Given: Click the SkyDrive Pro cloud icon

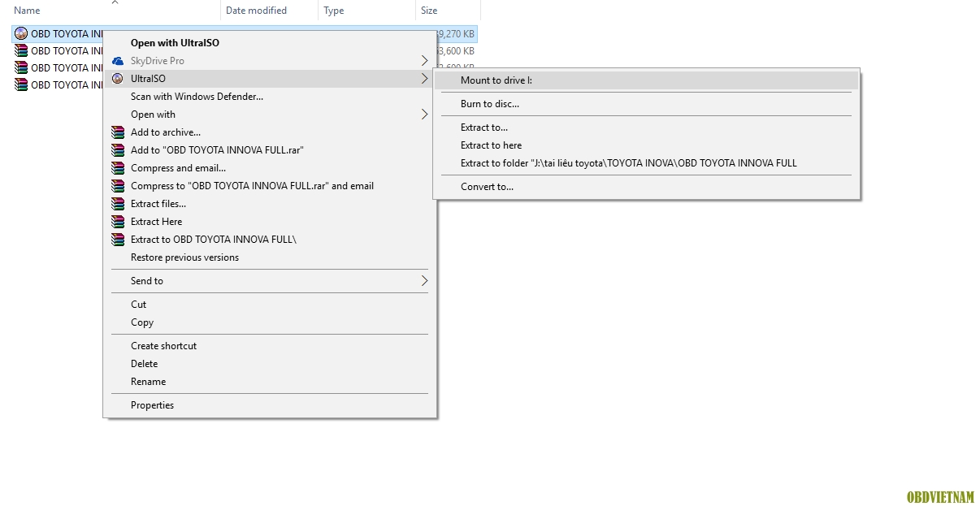Looking at the screenshot, I should point(117,61).
